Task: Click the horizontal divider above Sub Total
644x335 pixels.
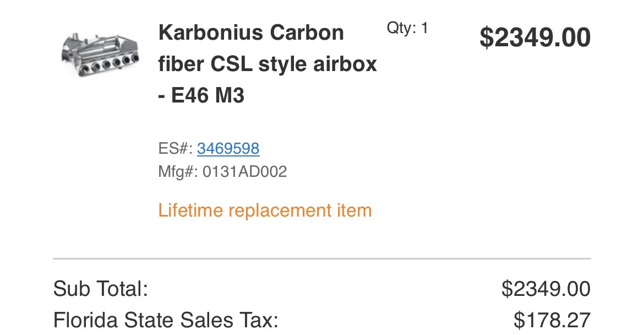Action: point(321,258)
